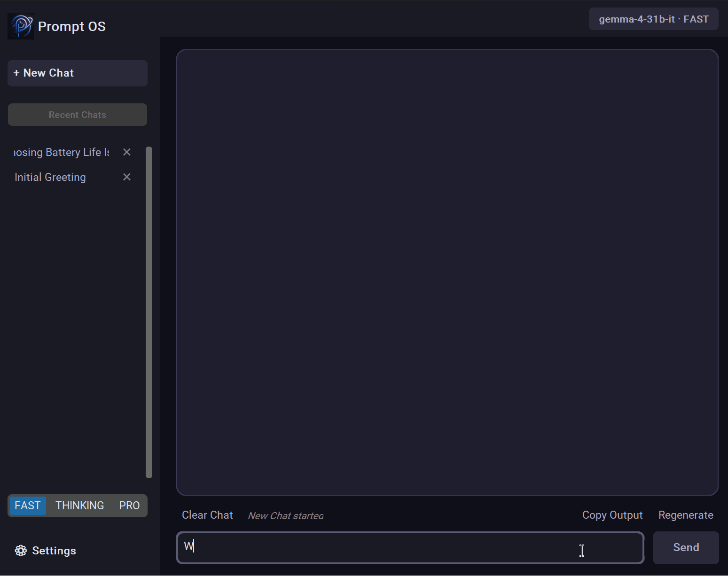The width and height of the screenshot is (728, 576).
Task: Open Settings via the gear icon
Action: pos(21,550)
